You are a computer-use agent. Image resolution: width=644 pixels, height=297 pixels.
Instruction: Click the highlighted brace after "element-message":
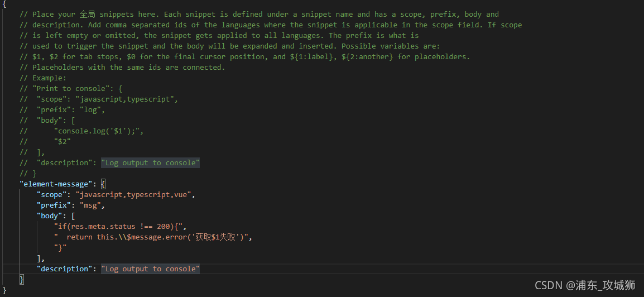(x=103, y=184)
